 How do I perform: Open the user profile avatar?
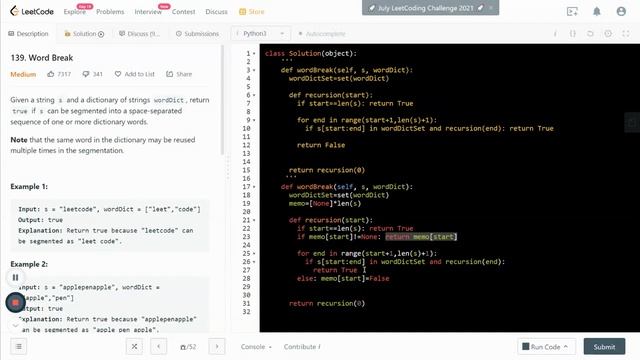(x=621, y=11)
